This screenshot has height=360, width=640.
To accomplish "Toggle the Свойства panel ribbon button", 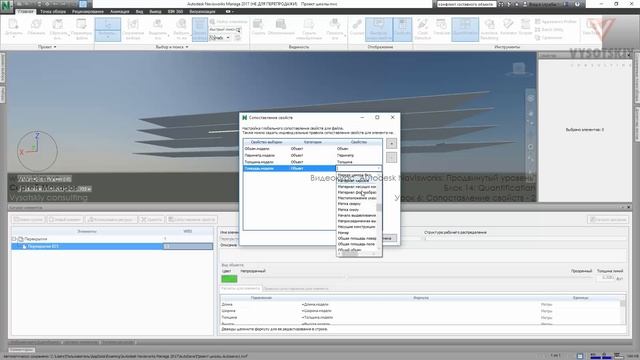I will coord(403,29).
